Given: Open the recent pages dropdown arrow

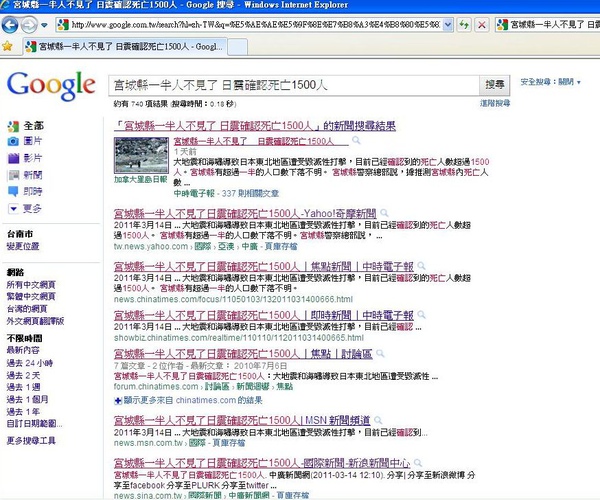Looking at the screenshot, I should 44,25.
